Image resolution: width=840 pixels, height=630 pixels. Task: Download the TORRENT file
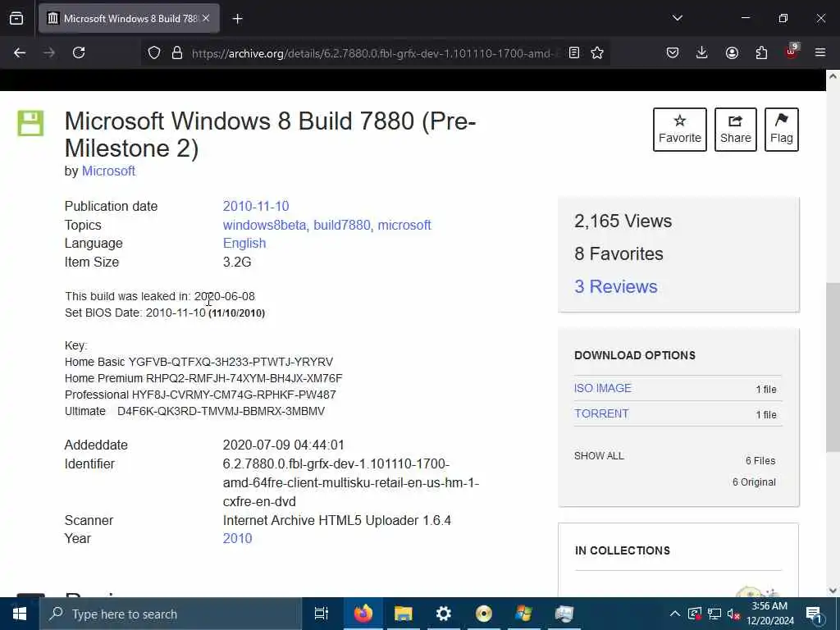(x=601, y=413)
